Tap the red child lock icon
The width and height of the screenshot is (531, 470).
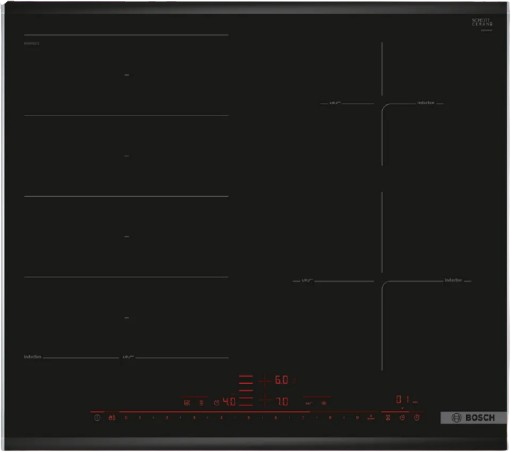tap(112, 418)
